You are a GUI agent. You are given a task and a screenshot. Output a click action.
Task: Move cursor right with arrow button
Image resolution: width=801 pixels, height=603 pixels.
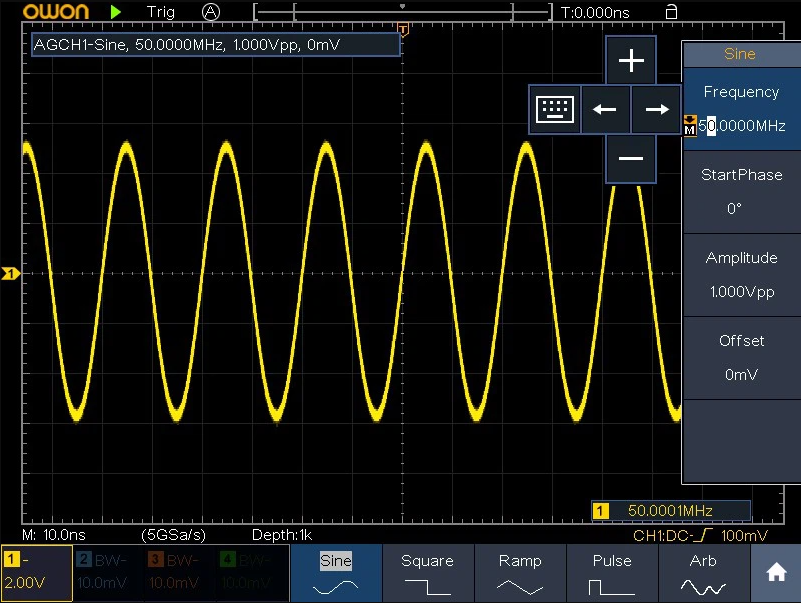[657, 109]
